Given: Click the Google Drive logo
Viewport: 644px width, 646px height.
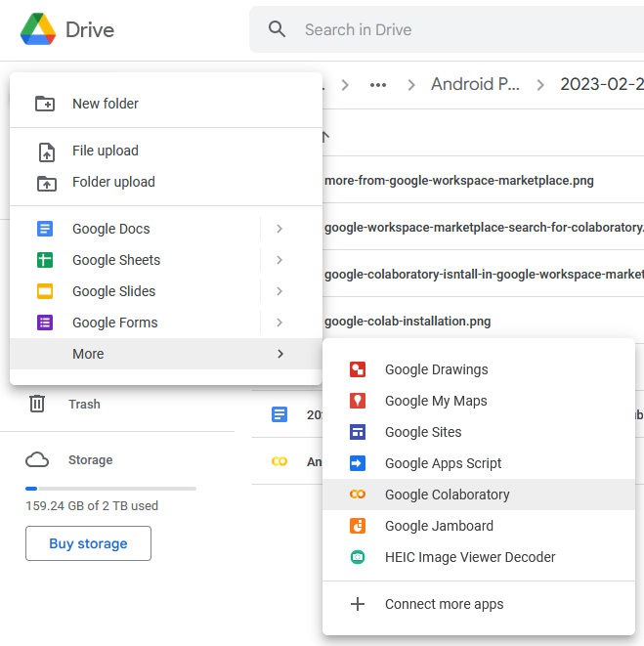Looking at the screenshot, I should pos(37,29).
